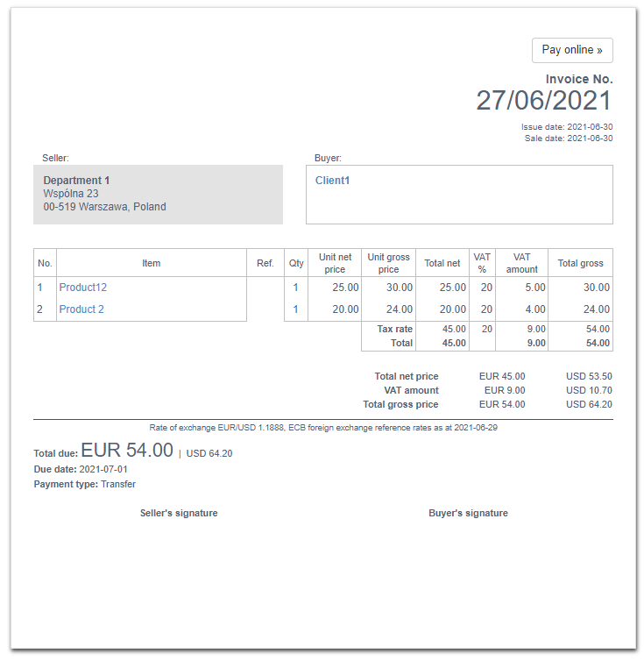Open the Product12 item link

pos(82,288)
